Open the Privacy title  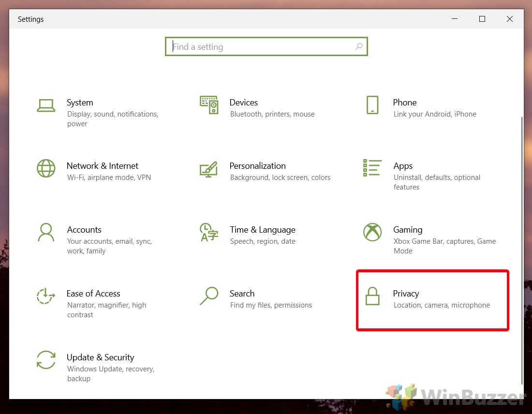[406, 294]
